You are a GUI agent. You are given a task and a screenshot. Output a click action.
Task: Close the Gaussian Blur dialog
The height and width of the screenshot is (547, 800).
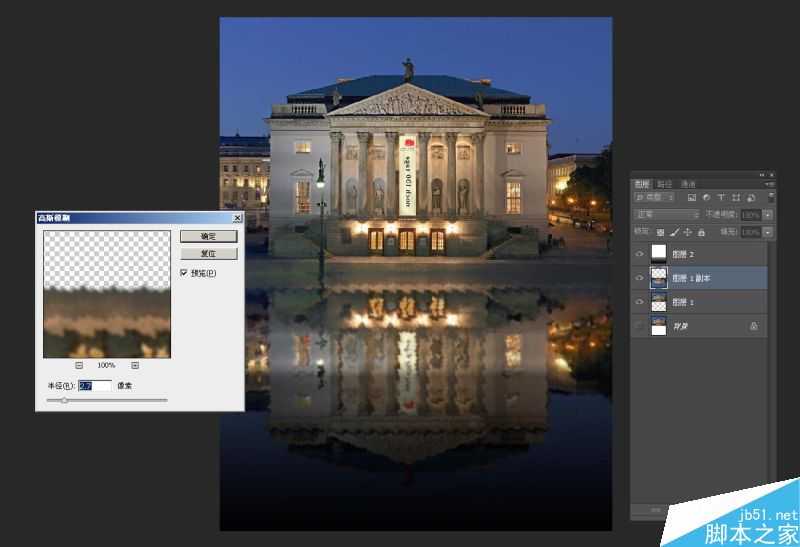[237, 218]
